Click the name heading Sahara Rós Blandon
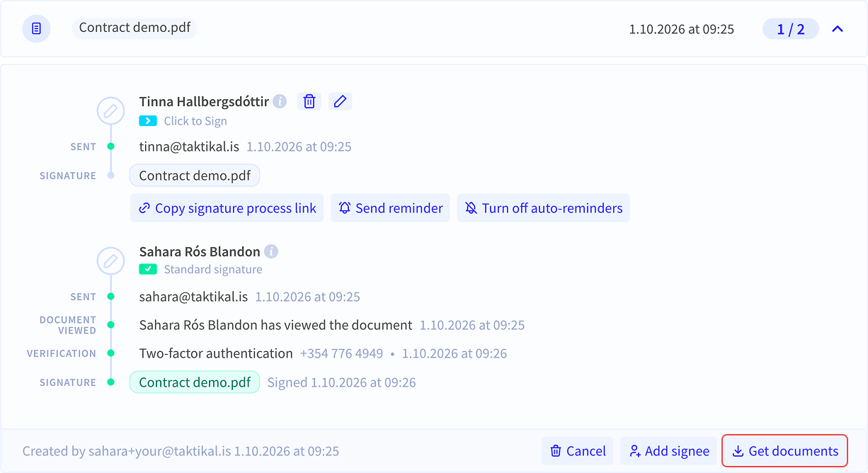The image size is (868, 473). (x=200, y=251)
